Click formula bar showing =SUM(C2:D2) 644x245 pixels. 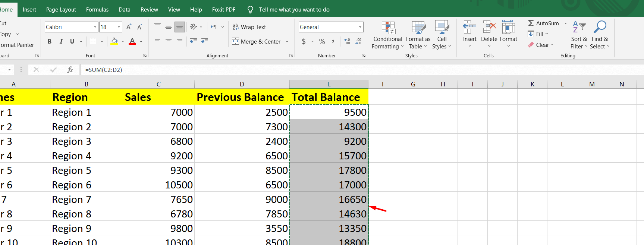[x=362, y=70]
